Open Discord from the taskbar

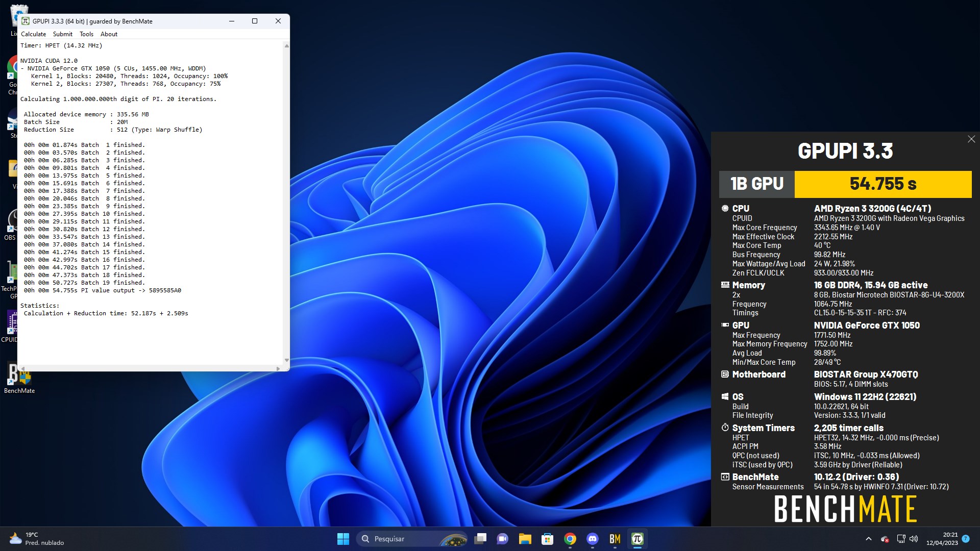tap(592, 539)
